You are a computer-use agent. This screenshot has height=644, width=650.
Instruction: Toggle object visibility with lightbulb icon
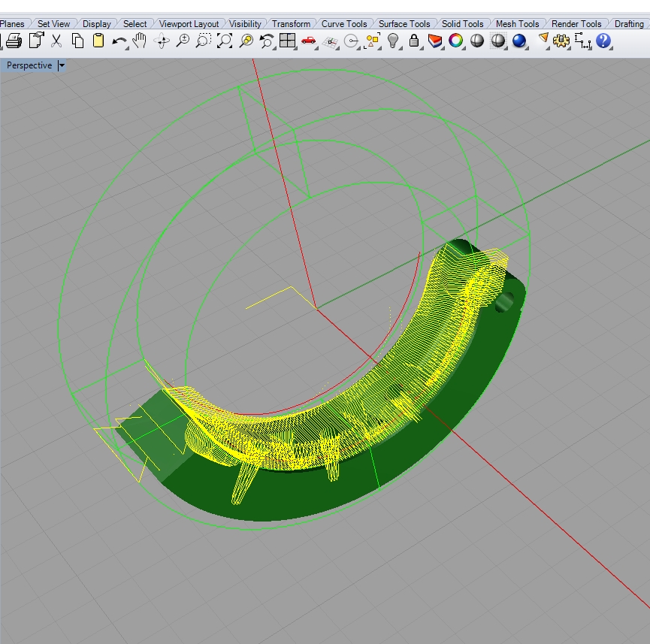[x=392, y=41]
